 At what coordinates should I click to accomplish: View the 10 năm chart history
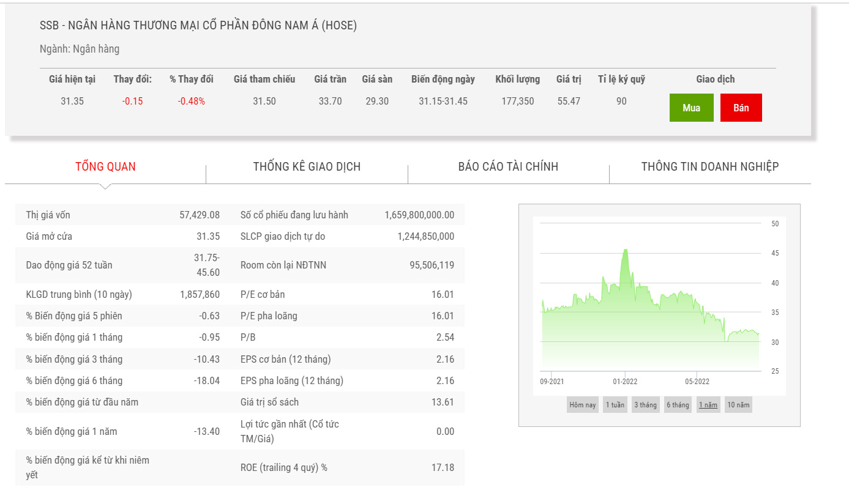tap(738, 405)
